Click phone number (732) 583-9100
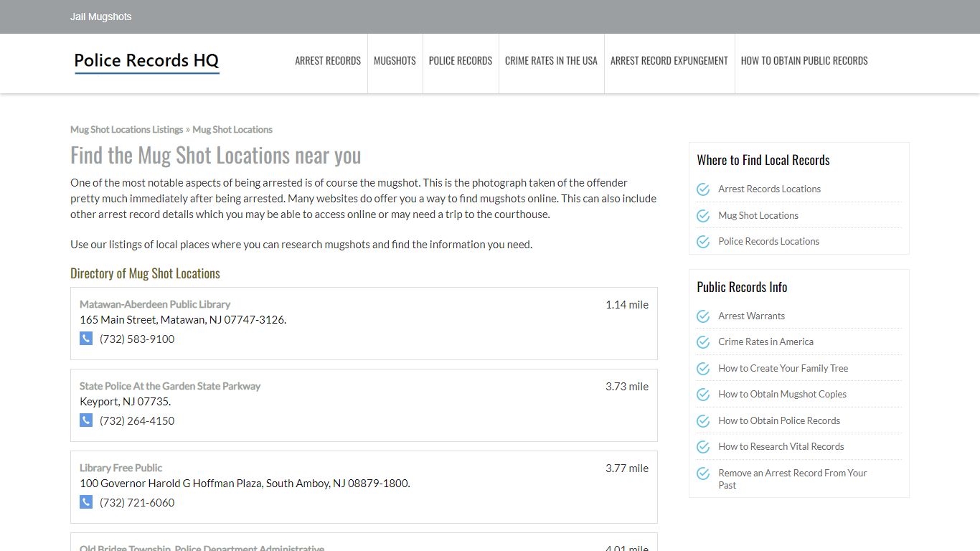The height and width of the screenshot is (551, 980). pos(137,339)
